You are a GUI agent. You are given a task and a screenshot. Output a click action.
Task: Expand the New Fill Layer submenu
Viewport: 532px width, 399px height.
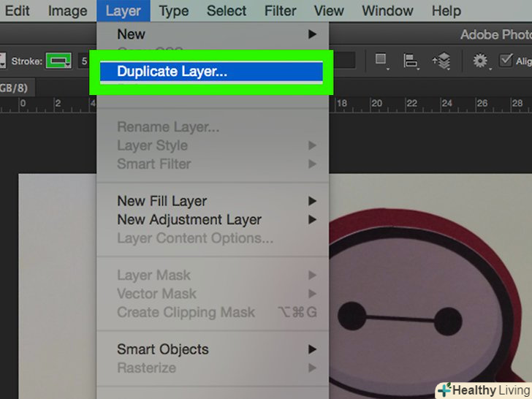click(213, 201)
